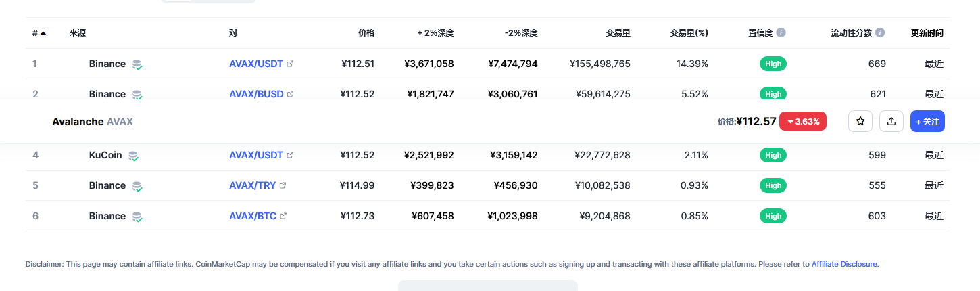
Task: Click the star watchlist icon for Avalanche
Action: coord(860,121)
